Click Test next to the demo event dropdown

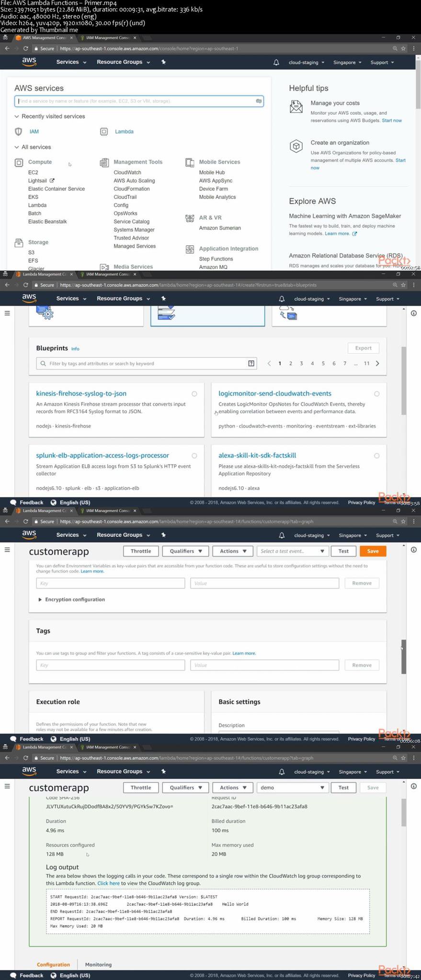coord(343,787)
